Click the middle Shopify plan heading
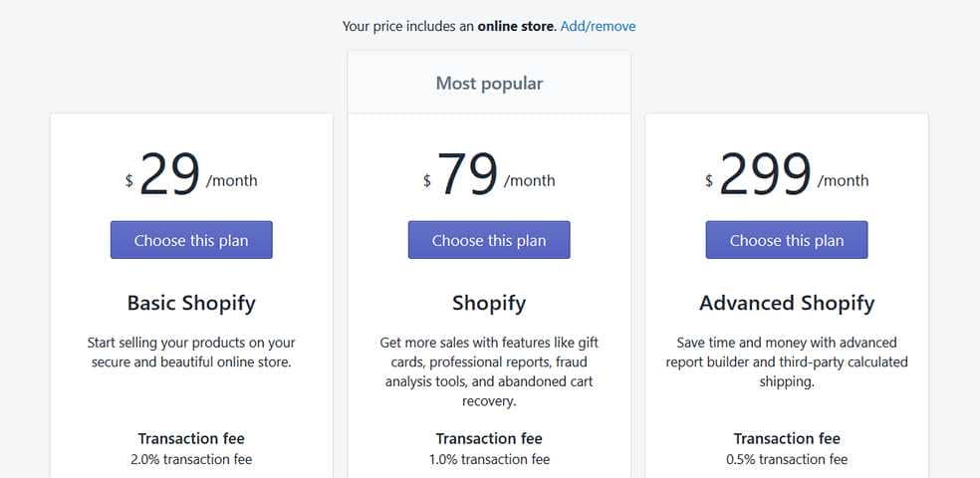The image size is (980, 478). [489, 303]
